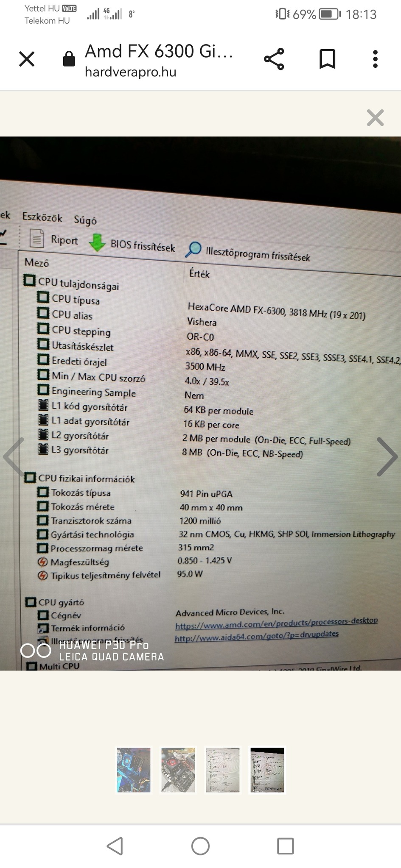Tap the battery icon in status bar
Viewport: 401px width, 868px height.
(330, 14)
